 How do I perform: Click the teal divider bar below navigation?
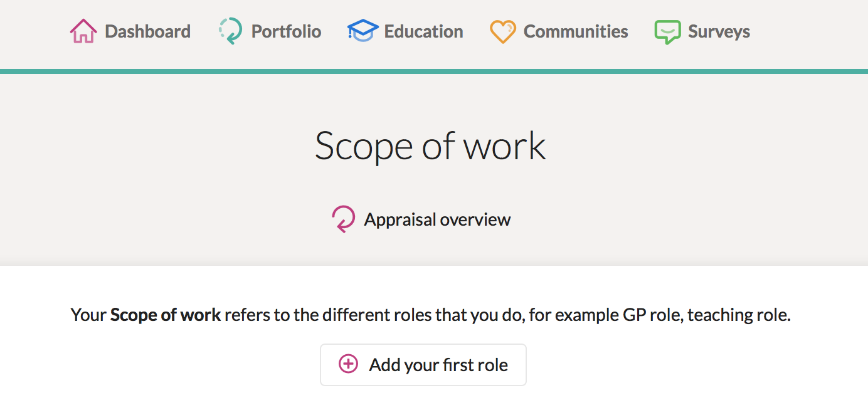[x=434, y=71]
